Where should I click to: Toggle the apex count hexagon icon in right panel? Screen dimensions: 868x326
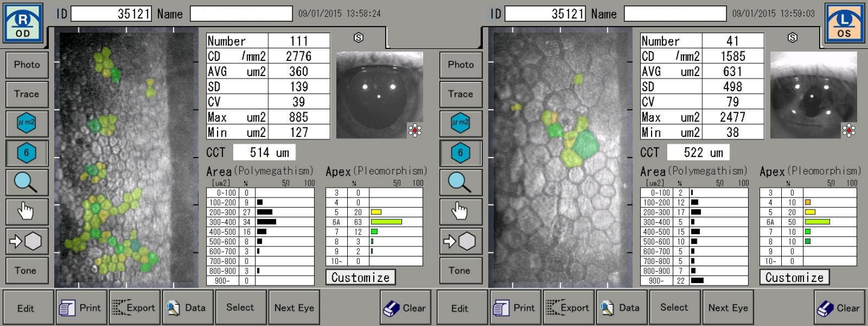pyautogui.click(x=461, y=153)
